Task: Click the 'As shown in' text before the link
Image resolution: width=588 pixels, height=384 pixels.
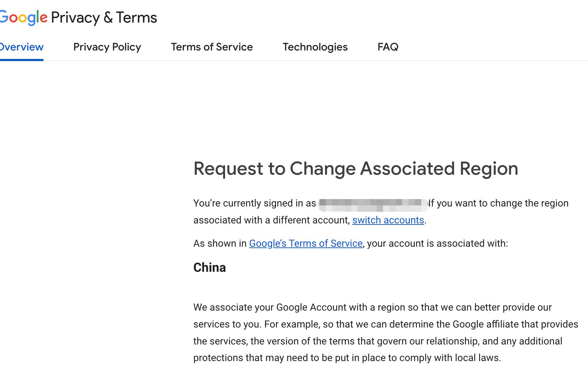Action: pos(220,244)
